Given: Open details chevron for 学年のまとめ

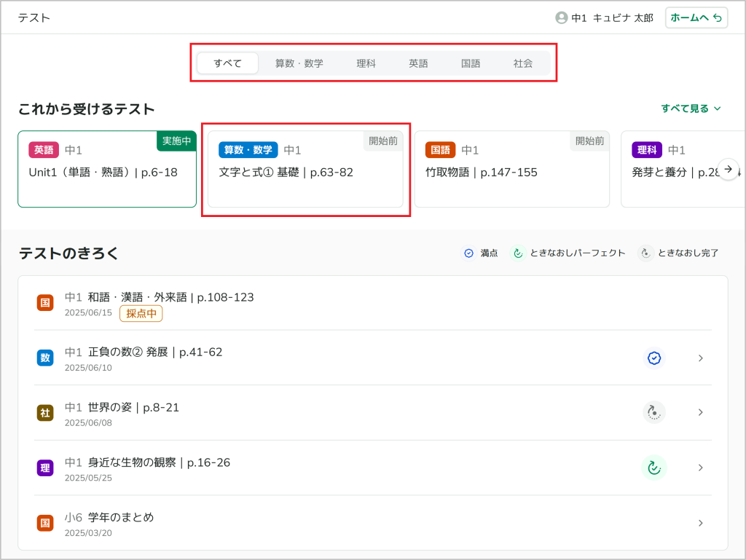Looking at the screenshot, I should [x=700, y=523].
